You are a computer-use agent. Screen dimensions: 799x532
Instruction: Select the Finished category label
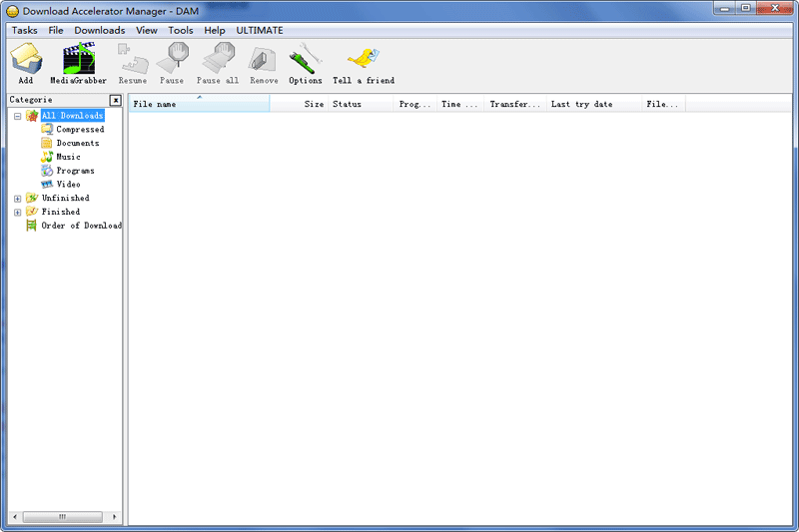[61, 212]
